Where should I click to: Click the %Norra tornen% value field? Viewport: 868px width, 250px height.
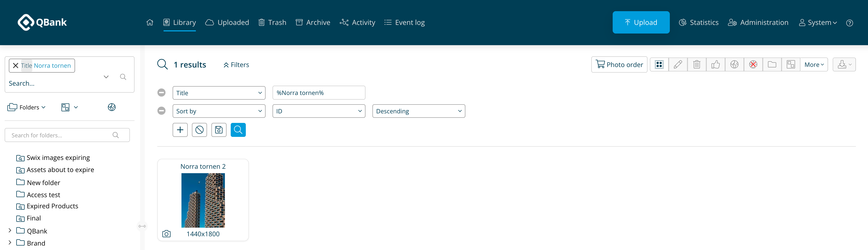(x=319, y=93)
